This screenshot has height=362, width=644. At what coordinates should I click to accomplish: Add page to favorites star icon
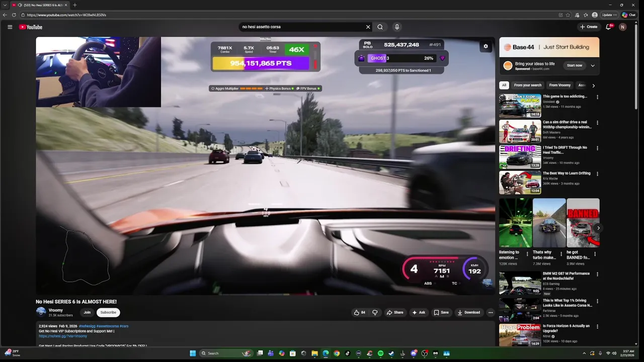[x=568, y=15]
